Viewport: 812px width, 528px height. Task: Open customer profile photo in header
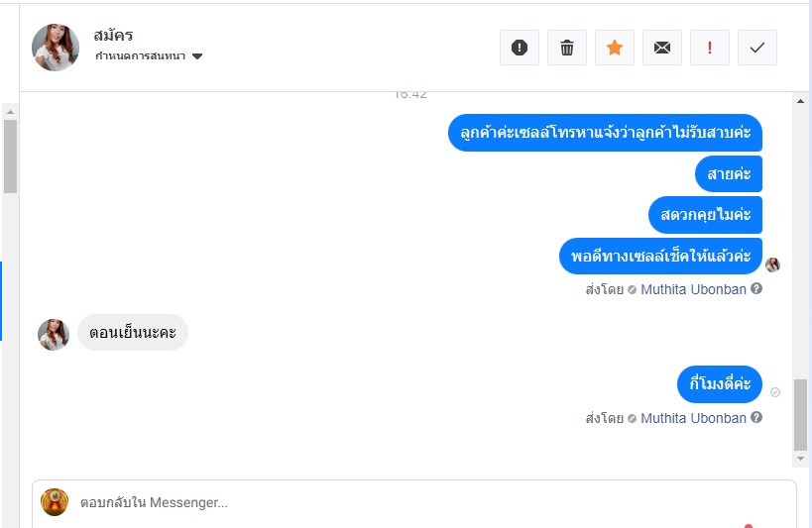56,48
